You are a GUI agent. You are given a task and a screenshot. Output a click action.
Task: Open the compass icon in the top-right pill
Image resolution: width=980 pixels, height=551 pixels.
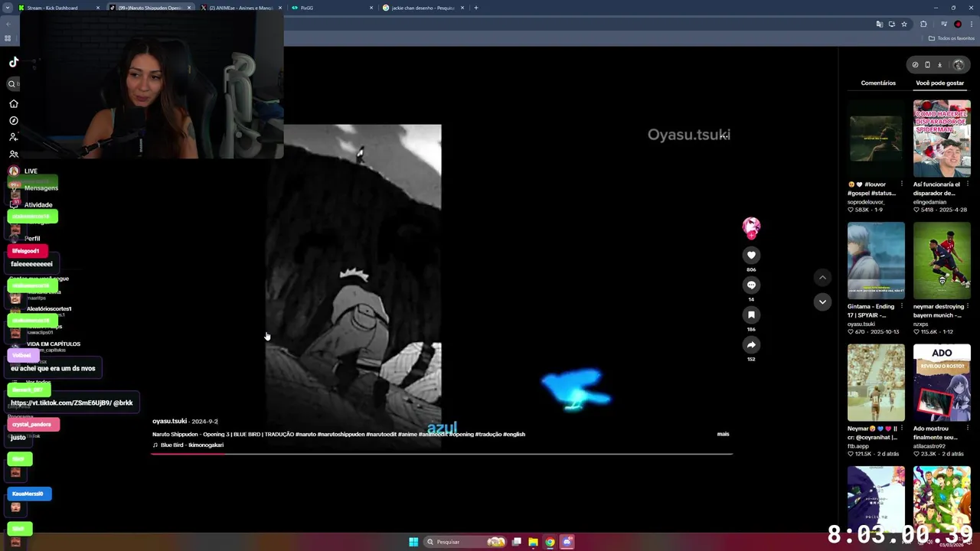[915, 65]
